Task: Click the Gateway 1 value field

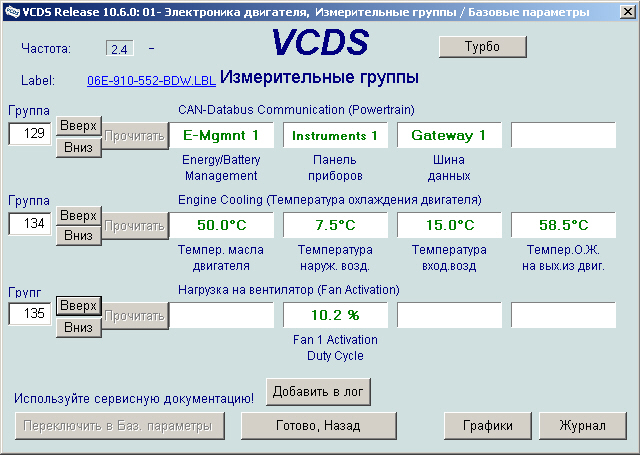Action: [x=449, y=135]
